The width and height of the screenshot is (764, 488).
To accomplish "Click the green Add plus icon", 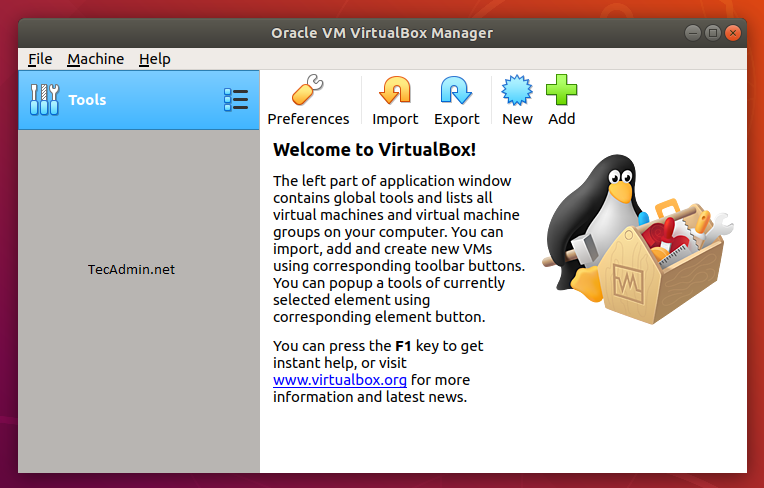I will (x=561, y=90).
